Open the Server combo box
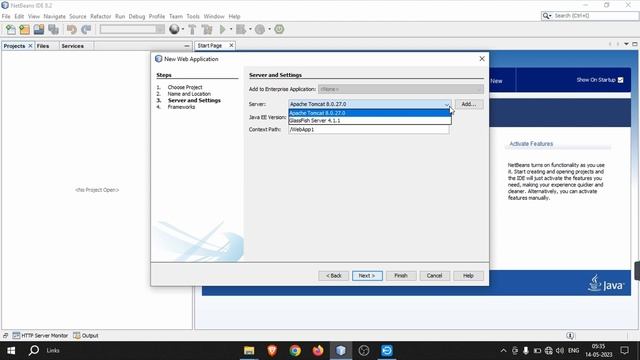The height and width of the screenshot is (360, 640). tap(369, 104)
